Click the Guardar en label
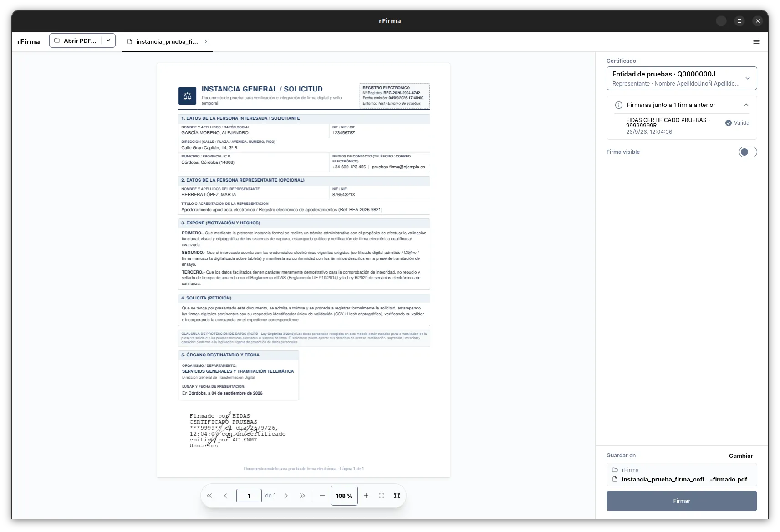This screenshot has width=780, height=532. pos(621,456)
